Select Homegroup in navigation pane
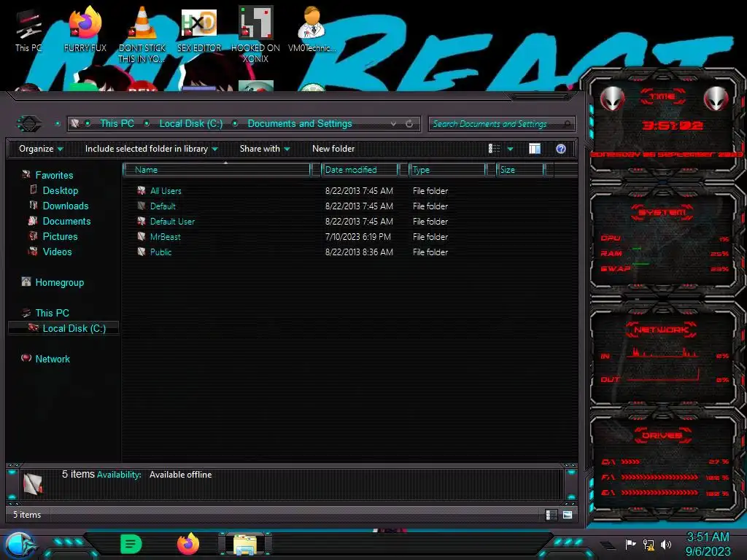Screen dimensions: 747x560 click(59, 282)
